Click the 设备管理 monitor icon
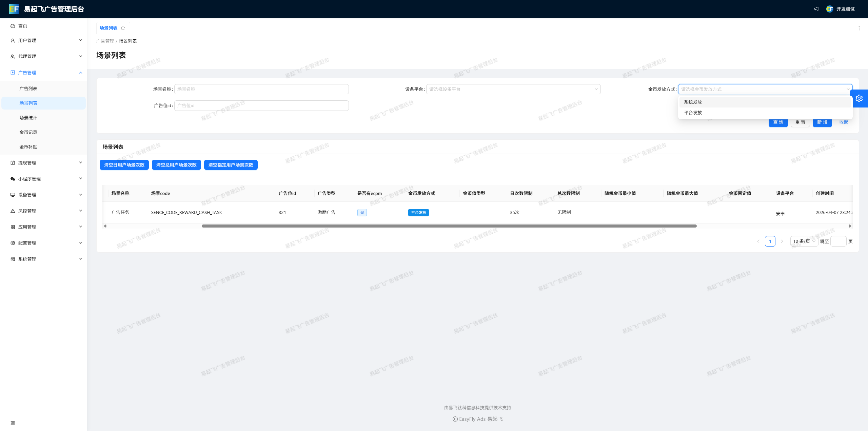 tap(13, 195)
